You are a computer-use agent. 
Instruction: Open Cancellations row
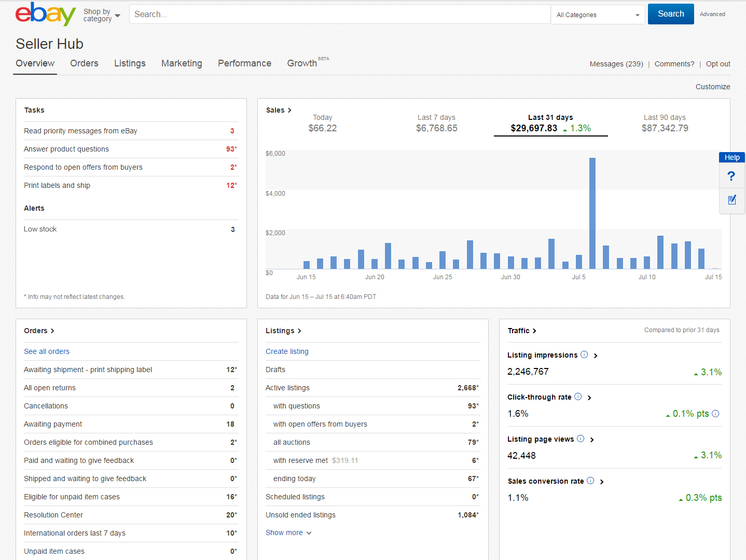131,406
